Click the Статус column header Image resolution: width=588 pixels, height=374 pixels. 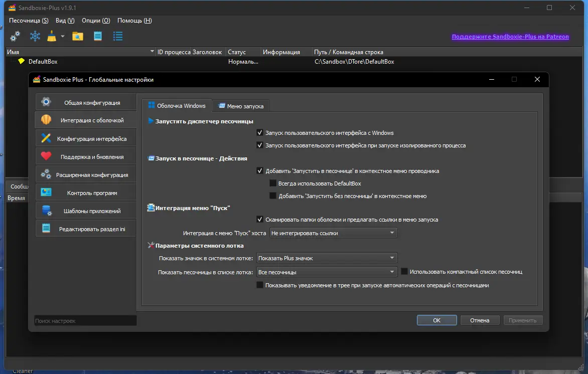[243, 52]
